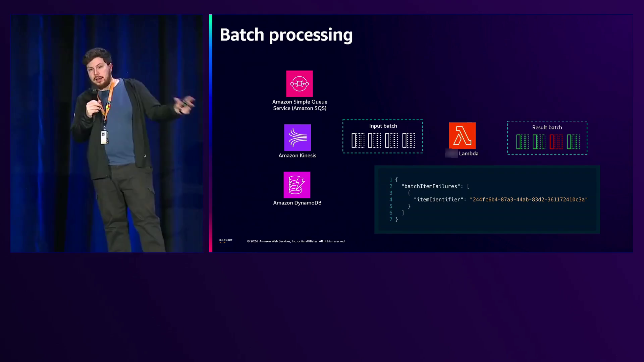
Task: Click the "itemIdentifier" key in code
Action: click(x=439, y=199)
